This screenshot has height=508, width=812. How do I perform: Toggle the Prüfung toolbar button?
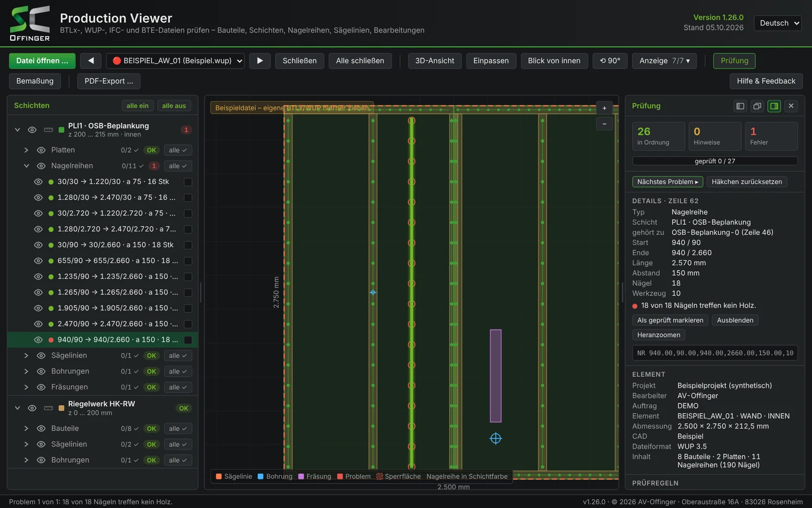pos(734,60)
